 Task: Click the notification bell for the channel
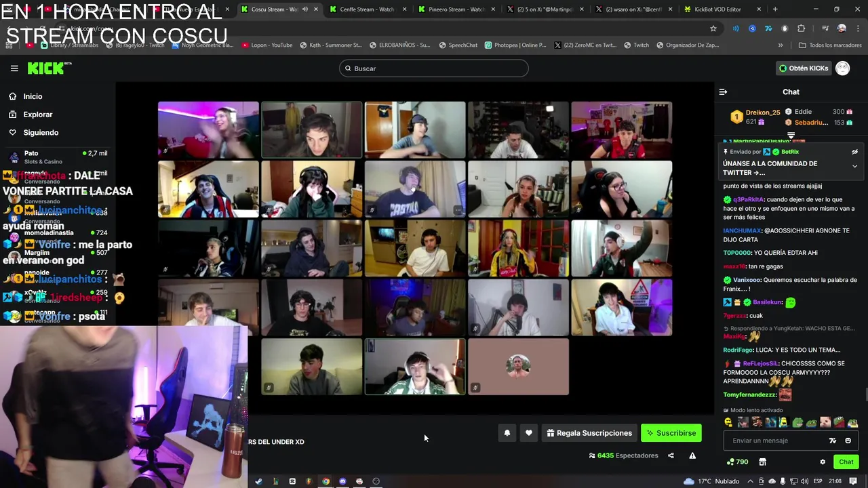[x=507, y=433]
